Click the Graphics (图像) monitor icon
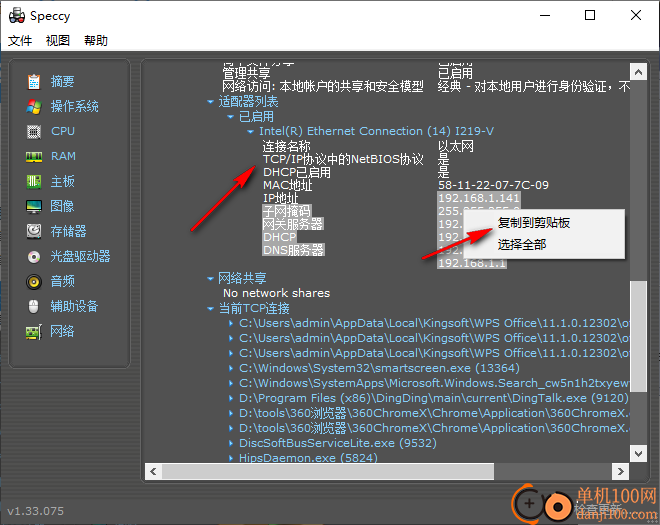The width and height of the screenshot is (660, 525). 34,206
